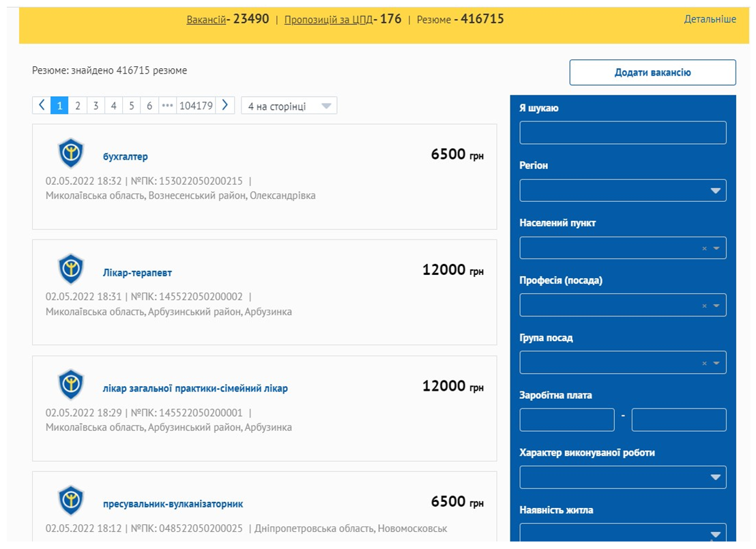Open the Пропозицій за ЦПД link
Viewport: 756px width, 549px height.
[328, 20]
